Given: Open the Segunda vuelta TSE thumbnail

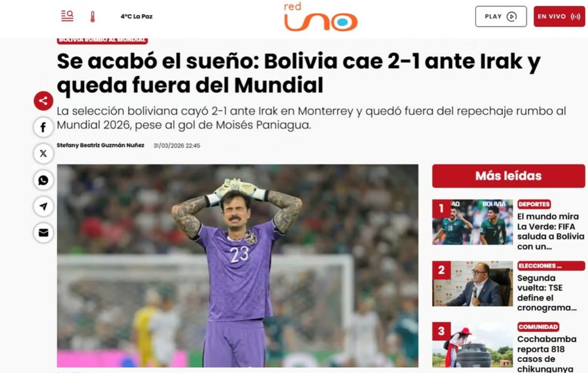Looking at the screenshot, I should (x=473, y=283).
